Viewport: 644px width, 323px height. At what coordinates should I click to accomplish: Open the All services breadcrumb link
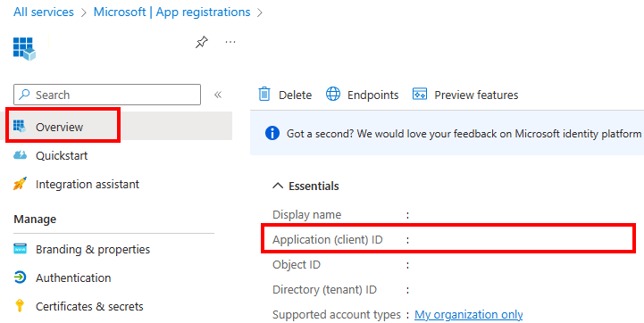point(44,12)
